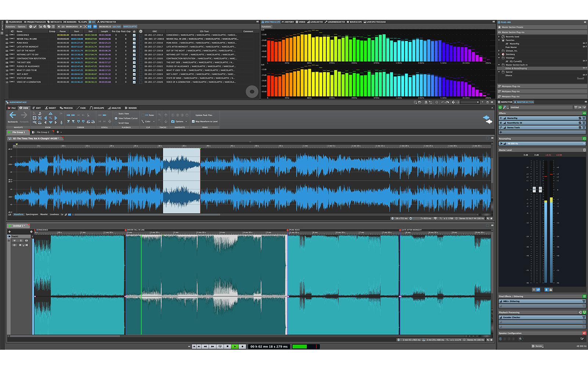The image size is (588, 370).
Task: Toggle the emphasis checkbox for CONSCIENCE track
Action: coord(140,35)
